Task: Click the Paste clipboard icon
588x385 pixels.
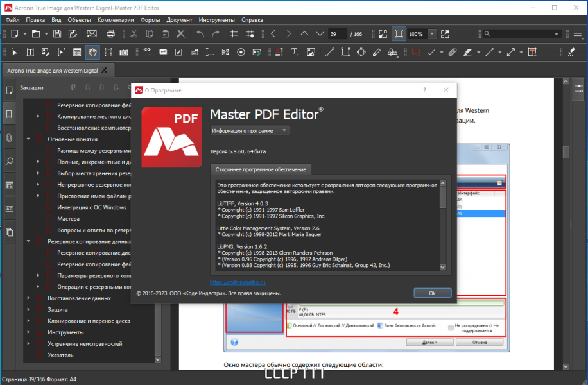Action: pyautogui.click(x=165, y=34)
